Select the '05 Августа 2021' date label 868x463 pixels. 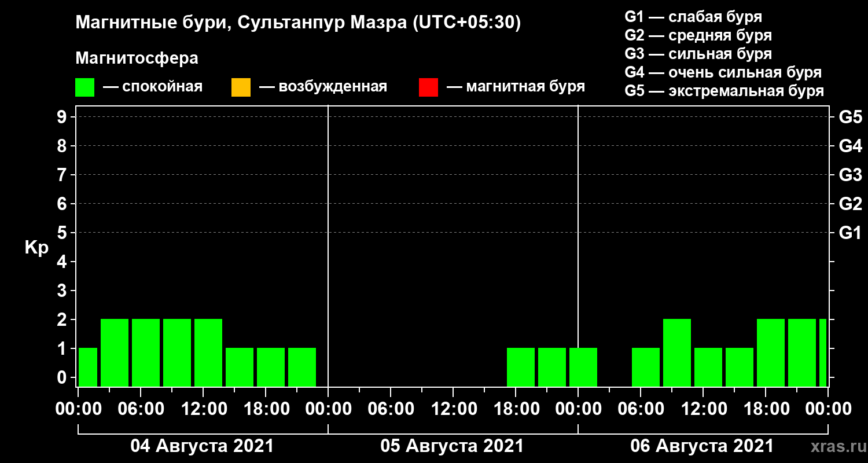tap(452, 446)
